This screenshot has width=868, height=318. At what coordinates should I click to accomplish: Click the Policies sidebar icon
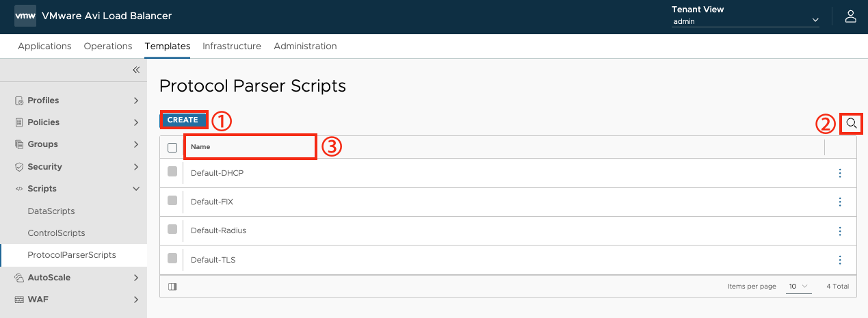(x=20, y=122)
